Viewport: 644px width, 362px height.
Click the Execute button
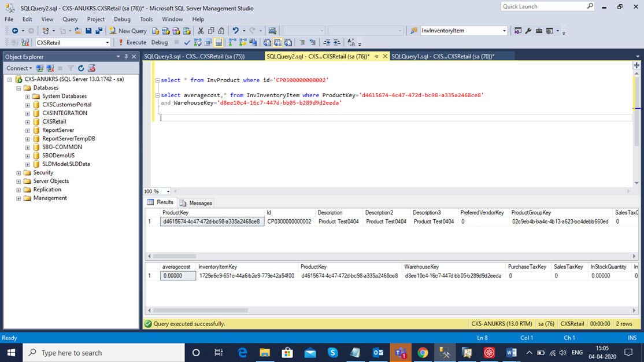pos(132,43)
